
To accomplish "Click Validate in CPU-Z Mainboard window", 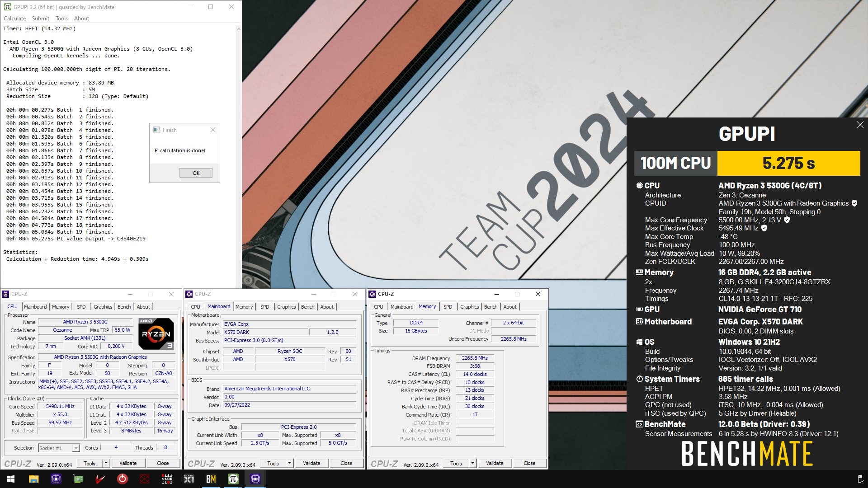I will coord(311,463).
